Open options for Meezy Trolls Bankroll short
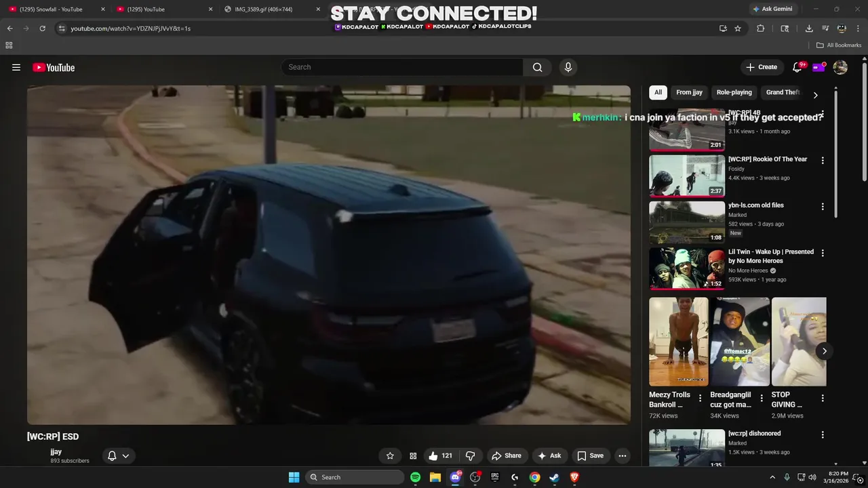 [701, 398]
